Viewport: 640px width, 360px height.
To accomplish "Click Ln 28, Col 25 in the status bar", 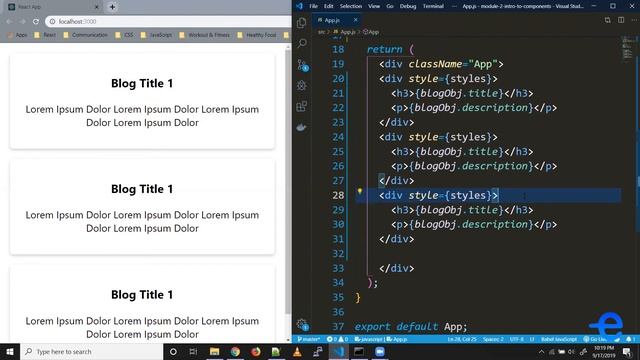I will (462, 339).
